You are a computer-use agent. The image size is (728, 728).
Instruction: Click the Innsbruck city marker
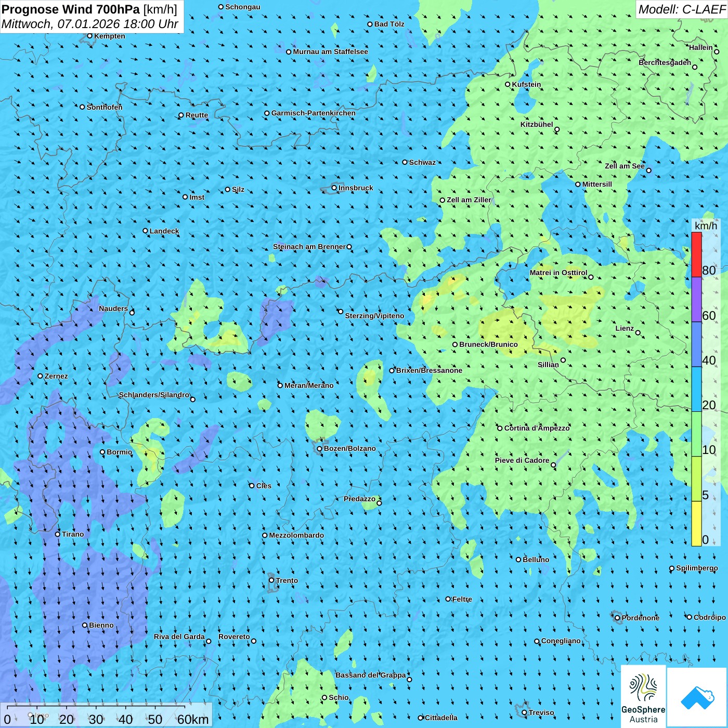pos(334,188)
